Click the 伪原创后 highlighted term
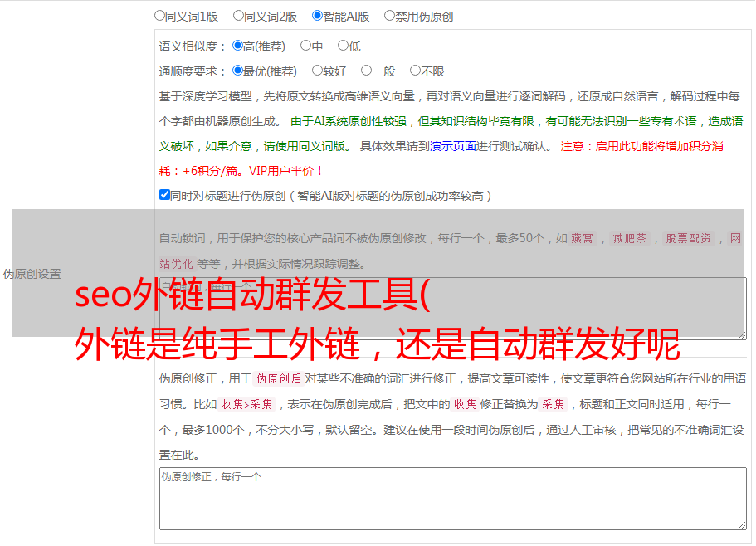Image resolution: width=756 pixels, height=546 pixels. click(x=279, y=378)
